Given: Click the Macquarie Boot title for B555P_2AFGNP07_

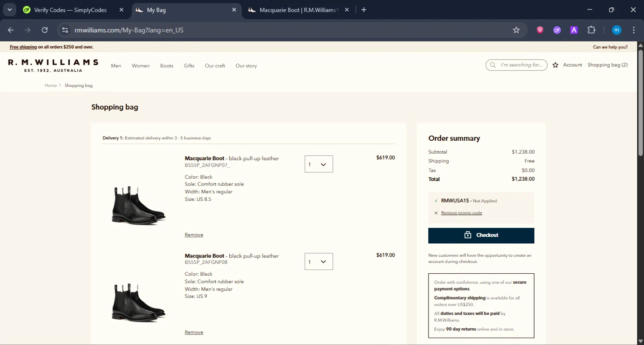Looking at the screenshot, I should coord(204,158).
